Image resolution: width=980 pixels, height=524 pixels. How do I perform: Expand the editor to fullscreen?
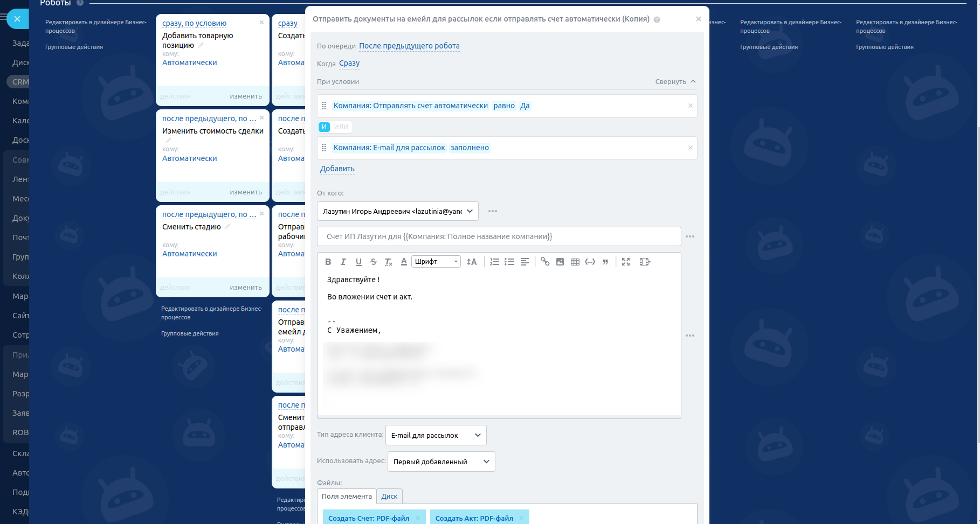626,262
